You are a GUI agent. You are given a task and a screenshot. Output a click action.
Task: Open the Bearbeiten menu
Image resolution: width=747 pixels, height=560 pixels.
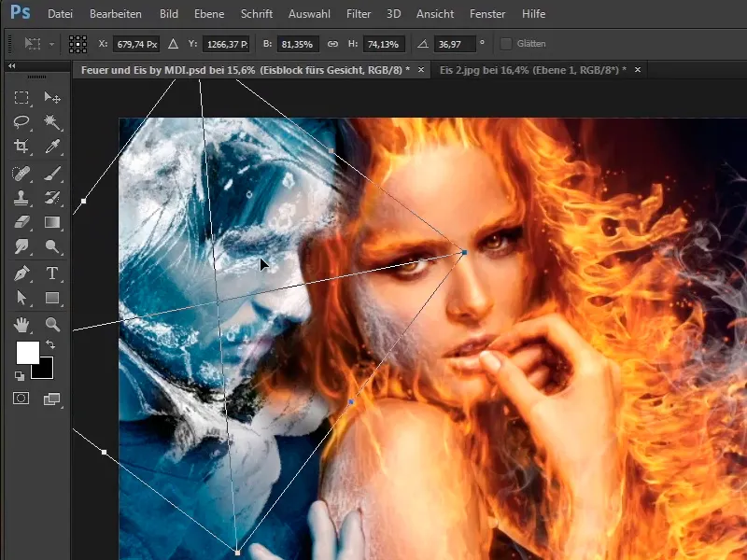coord(115,14)
